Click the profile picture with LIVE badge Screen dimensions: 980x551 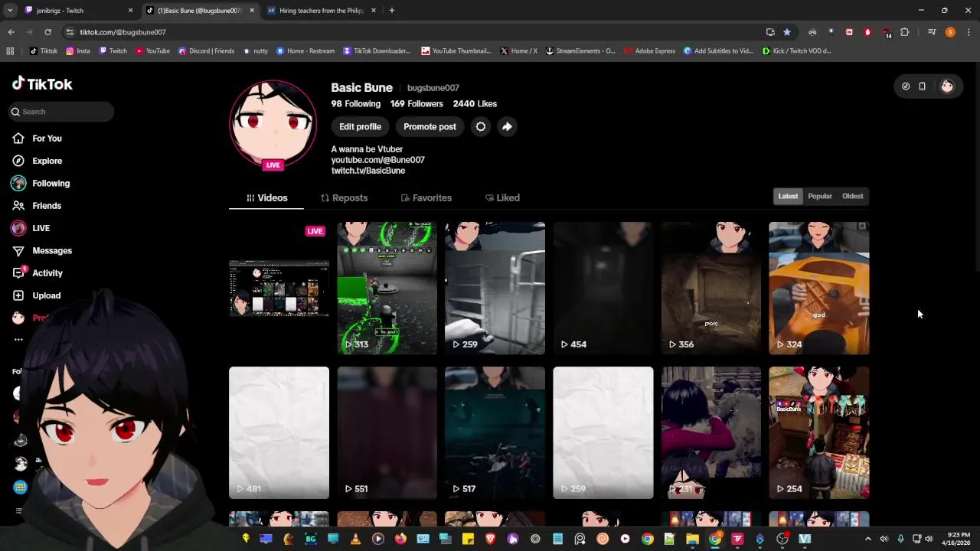point(273,124)
